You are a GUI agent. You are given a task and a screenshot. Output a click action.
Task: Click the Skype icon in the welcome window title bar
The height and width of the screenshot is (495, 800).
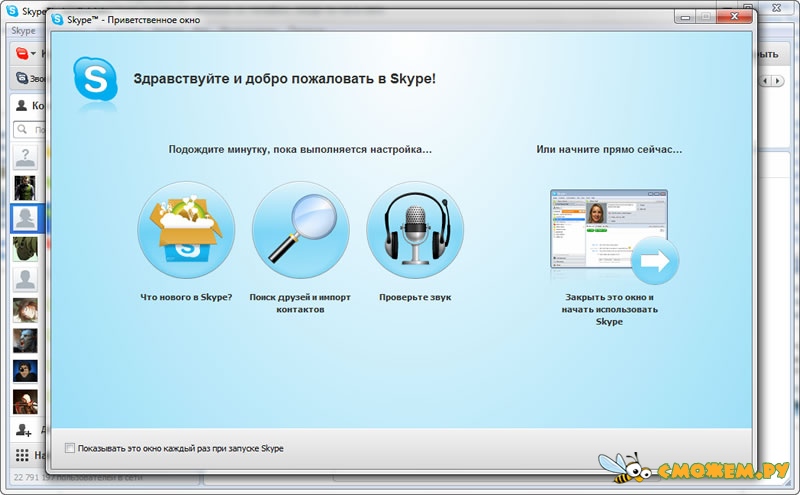pyautogui.click(x=57, y=19)
